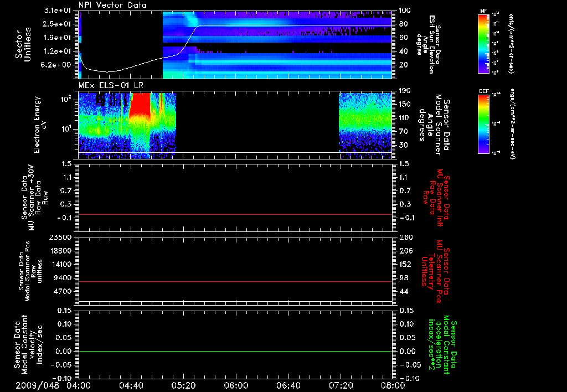Image resolution: width=567 pixels, height=392 pixels.
Task: Click the red MU Scanner Intf axis label
Action: click(x=436, y=198)
